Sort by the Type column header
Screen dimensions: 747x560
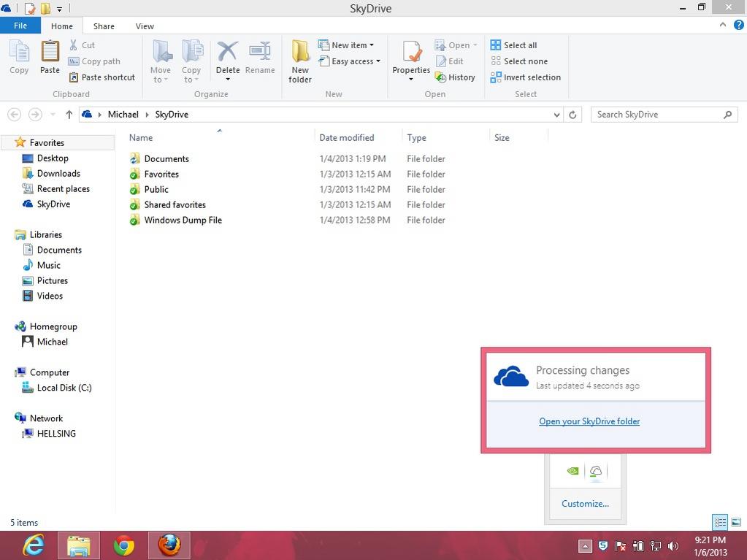click(416, 137)
